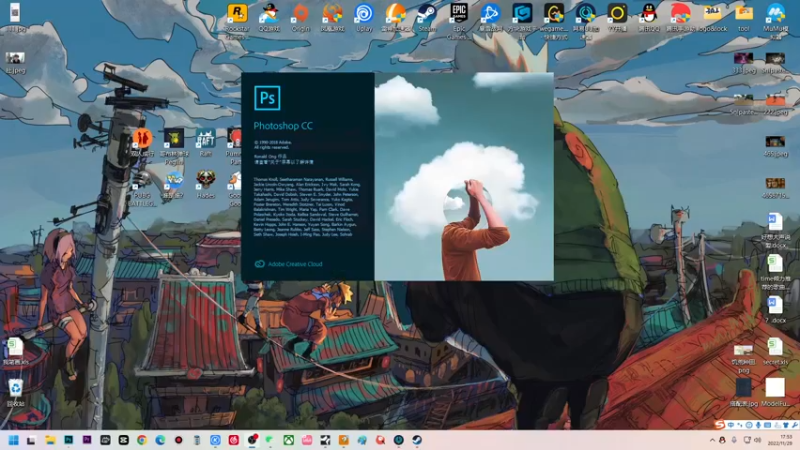The image size is (800, 450).
Task: Select the 222.jpeg image on desktop
Action: [775, 105]
